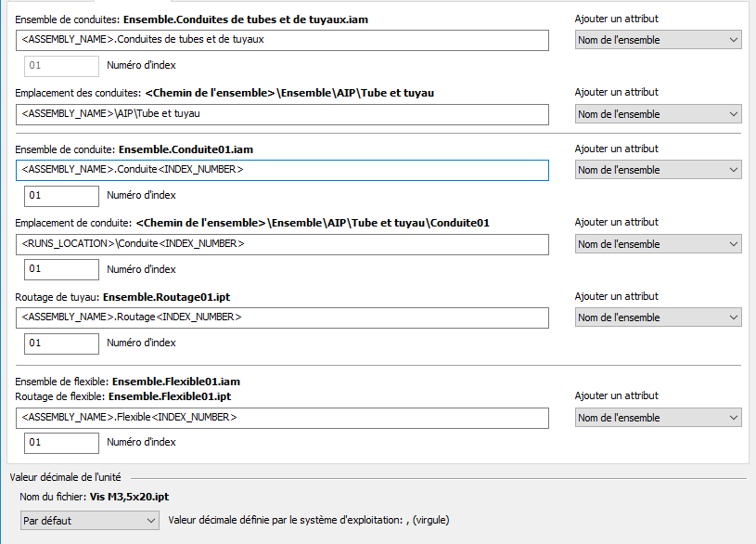
Task: Open attribute dropdown for Ensemble.Conduite01.iam
Action: coord(658,170)
